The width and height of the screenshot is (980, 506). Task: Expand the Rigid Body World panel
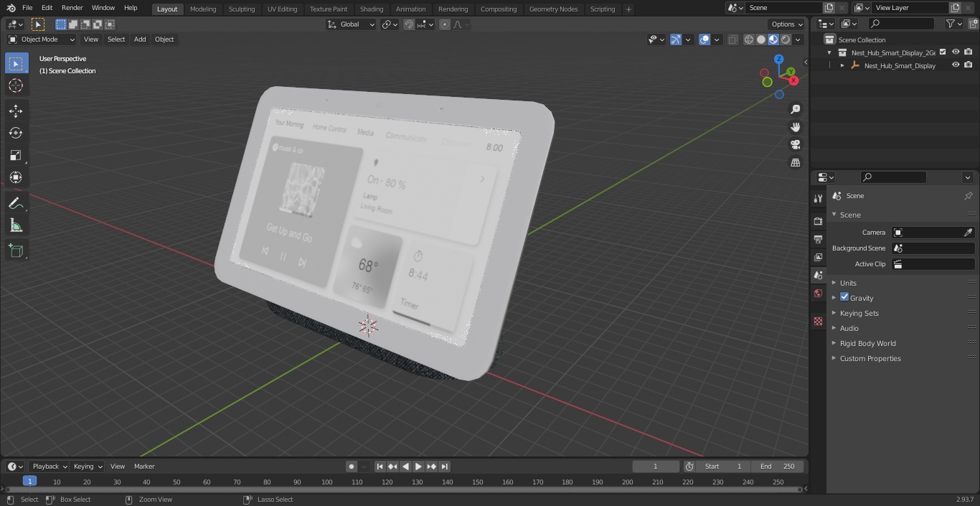[867, 343]
